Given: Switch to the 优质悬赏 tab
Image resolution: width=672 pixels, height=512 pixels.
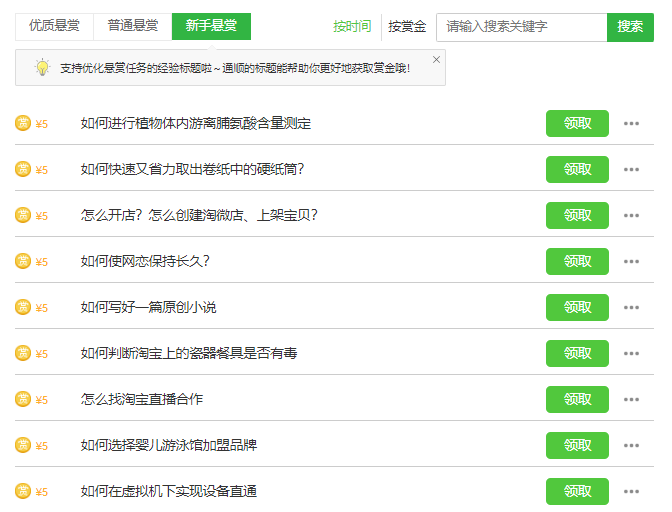Looking at the screenshot, I should click(54, 26).
